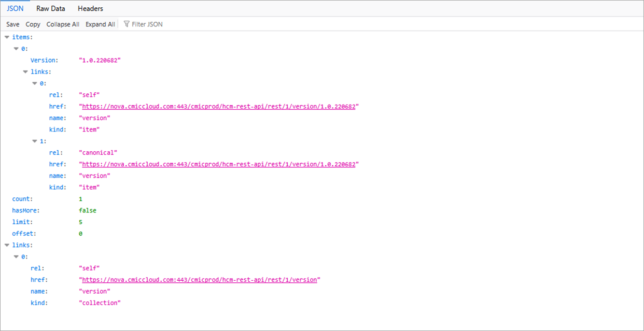Save the JSON response
The height and width of the screenshot is (331, 644).
click(x=12, y=24)
